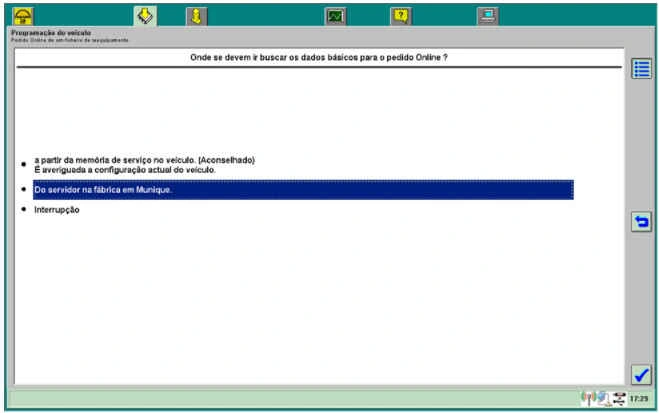Screen dimensions: 659x413
Task: Click the computer screen icon in top toolbar
Action: [487, 15]
